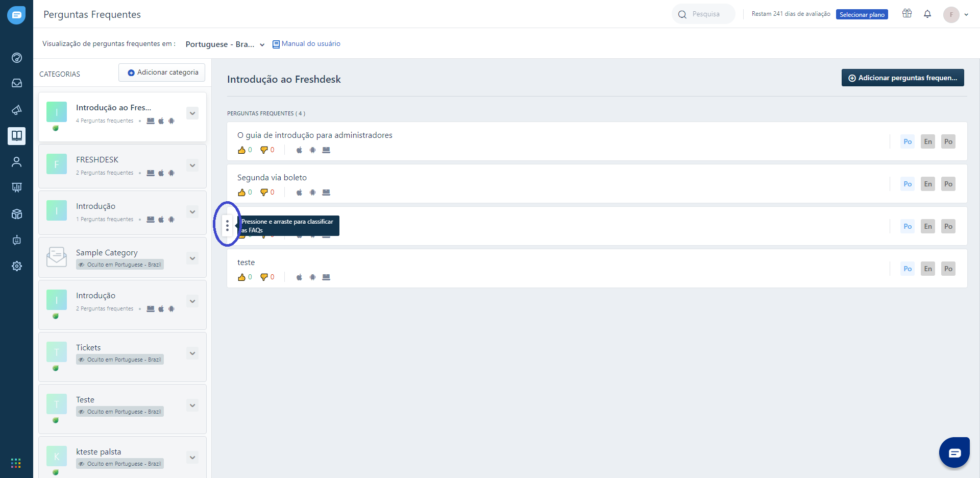Open the 'Portuguese - Bra...' language dropdown
This screenshot has height=478, width=980.
pyautogui.click(x=225, y=44)
